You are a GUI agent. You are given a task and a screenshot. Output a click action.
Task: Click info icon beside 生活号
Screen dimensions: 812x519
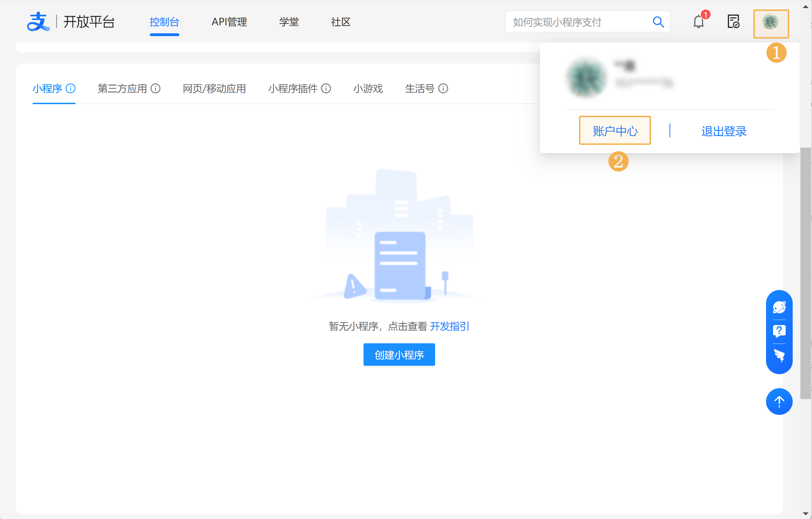pos(443,88)
